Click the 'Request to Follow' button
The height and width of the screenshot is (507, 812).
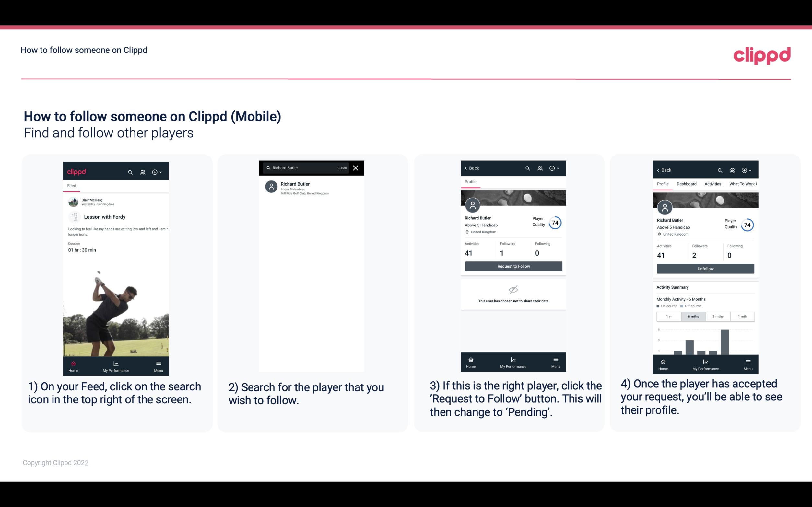513,266
